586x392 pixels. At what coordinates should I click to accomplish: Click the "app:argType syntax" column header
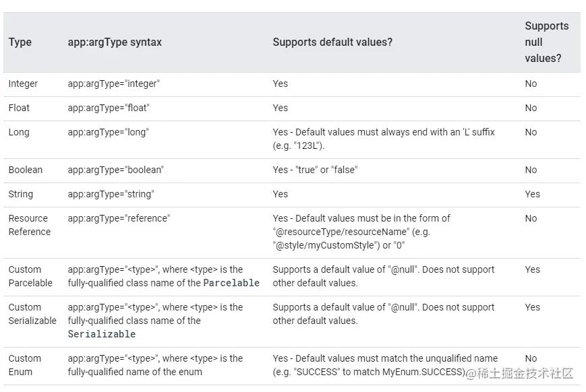115,42
